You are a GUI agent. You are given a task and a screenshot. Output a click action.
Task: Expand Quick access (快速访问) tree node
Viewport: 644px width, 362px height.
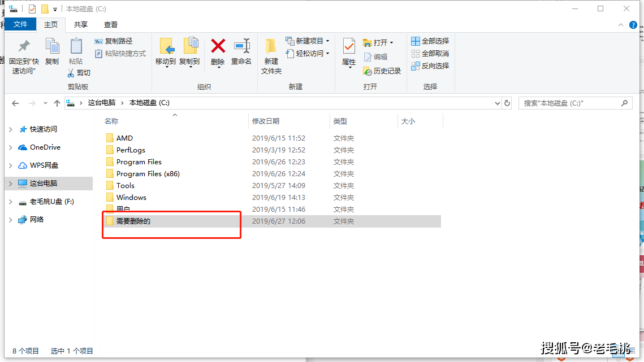pyautogui.click(x=11, y=129)
